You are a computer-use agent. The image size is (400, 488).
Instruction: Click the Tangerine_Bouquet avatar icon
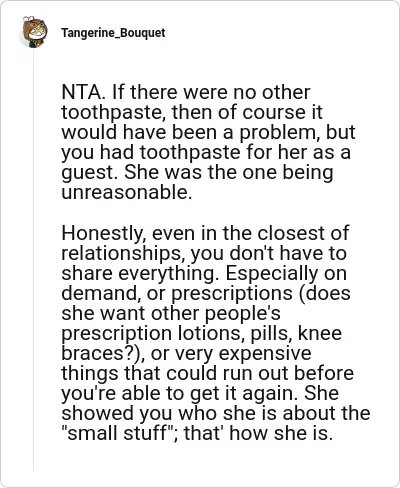pos(34,32)
